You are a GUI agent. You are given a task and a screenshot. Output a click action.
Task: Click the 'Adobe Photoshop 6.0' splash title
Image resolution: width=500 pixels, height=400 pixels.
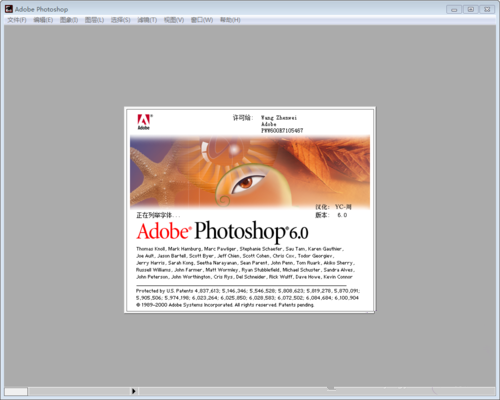[x=222, y=231]
